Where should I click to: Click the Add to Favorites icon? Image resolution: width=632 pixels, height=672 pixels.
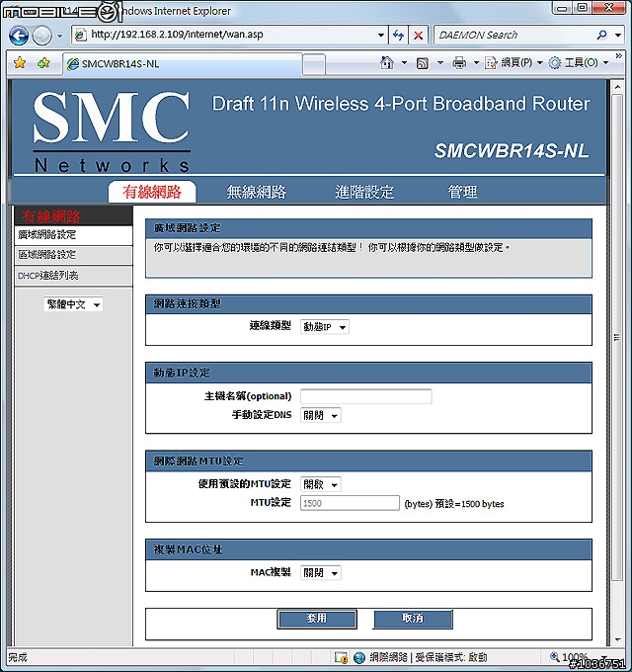[x=43, y=63]
